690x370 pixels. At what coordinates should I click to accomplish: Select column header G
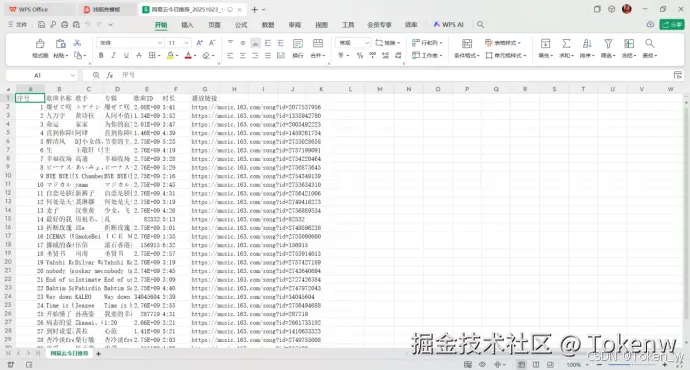click(x=205, y=89)
